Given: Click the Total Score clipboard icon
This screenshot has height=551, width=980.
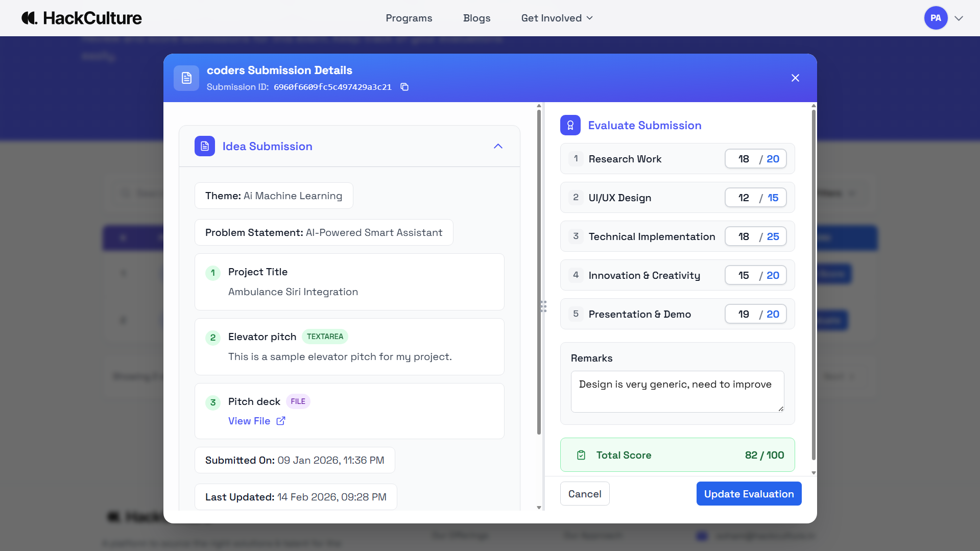Looking at the screenshot, I should click(581, 455).
